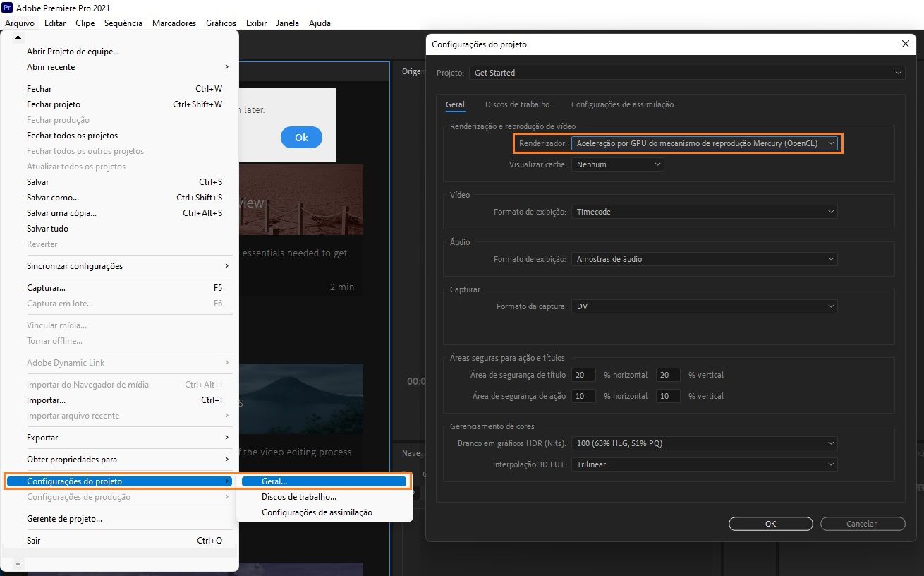Click the desert tutorial thumbnail
Image resolution: width=924 pixels, height=576 pixels.
[301, 200]
